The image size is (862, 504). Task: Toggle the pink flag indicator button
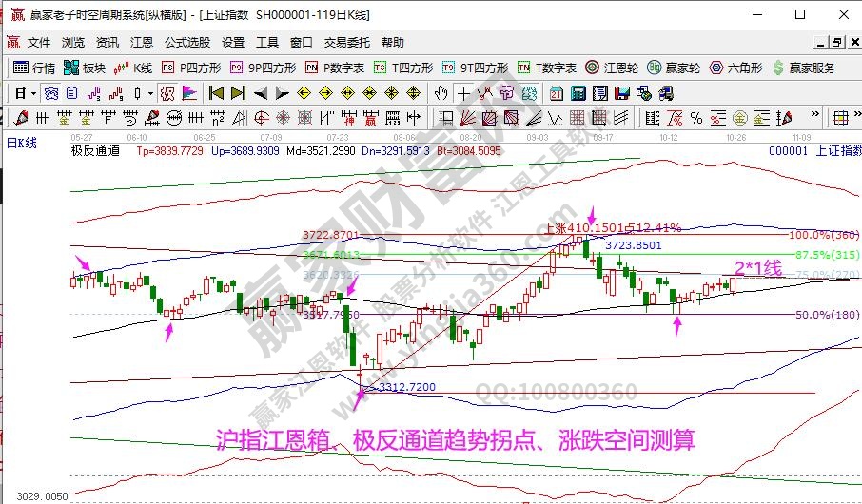[188, 93]
